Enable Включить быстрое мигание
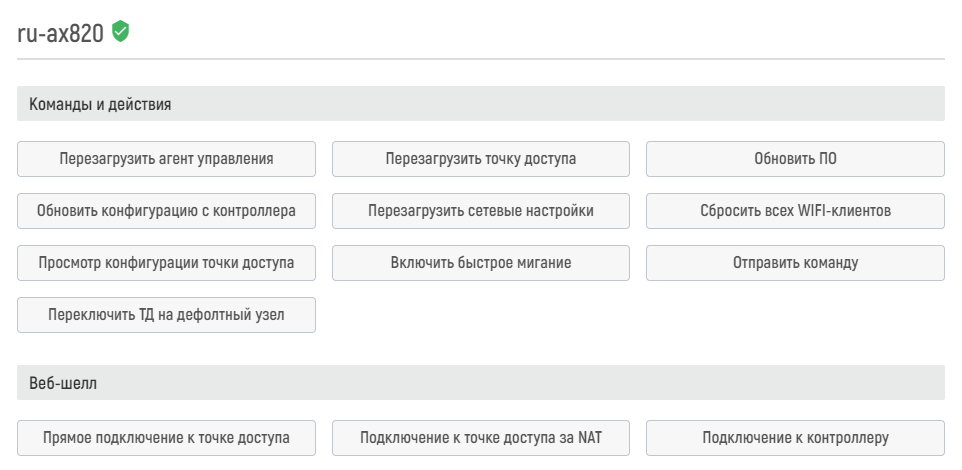The width and height of the screenshot is (962, 470). [x=480, y=263]
